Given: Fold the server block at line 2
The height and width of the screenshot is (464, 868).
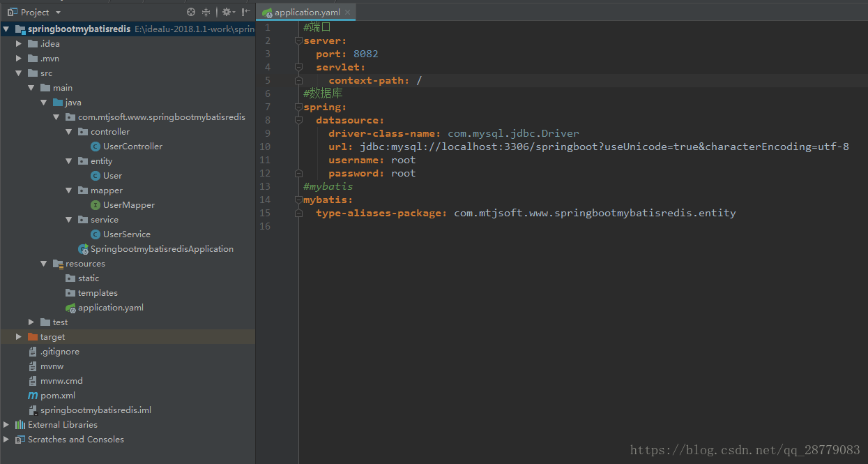Looking at the screenshot, I should coord(298,41).
